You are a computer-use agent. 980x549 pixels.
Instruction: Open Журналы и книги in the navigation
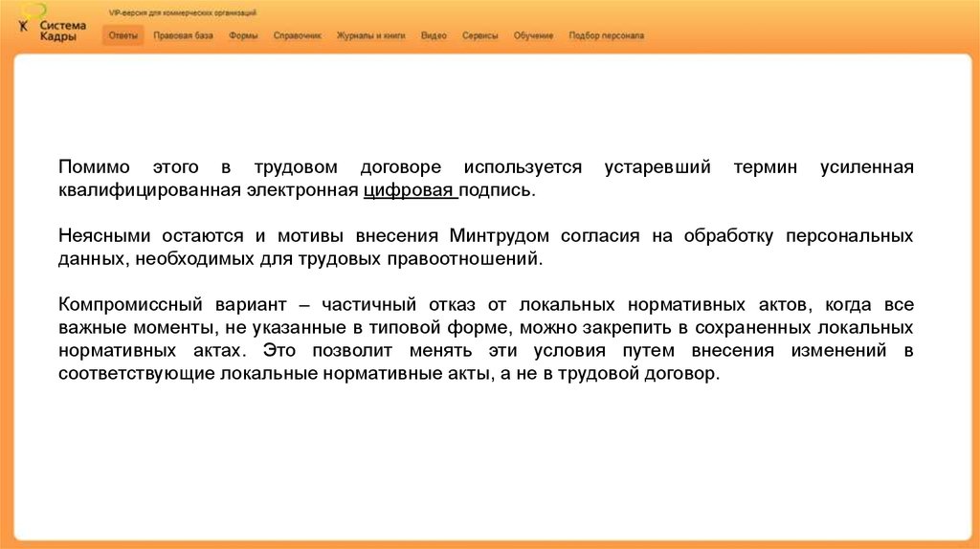click(x=371, y=35)
